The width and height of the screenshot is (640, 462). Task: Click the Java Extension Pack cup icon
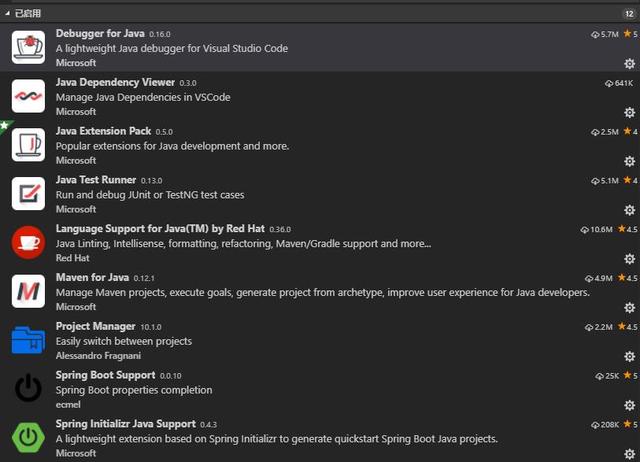28,145
